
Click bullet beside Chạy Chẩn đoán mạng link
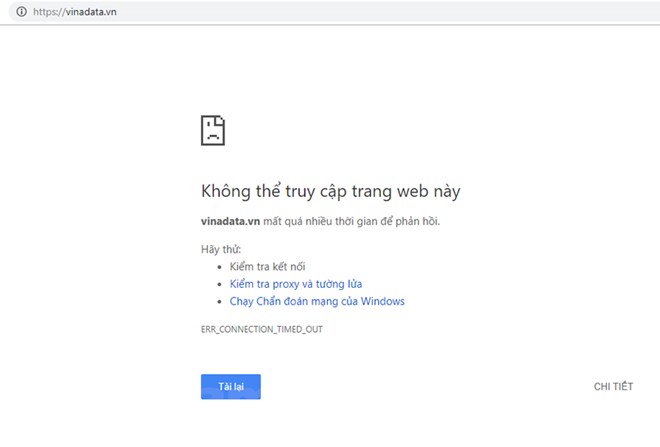[x=219, y=302]
